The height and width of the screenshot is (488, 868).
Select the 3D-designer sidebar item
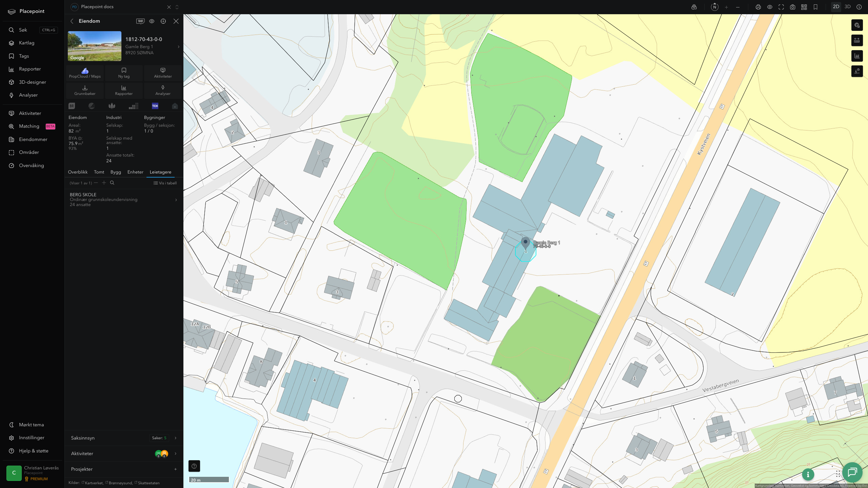pyautogui.click(x=33, y=82)
